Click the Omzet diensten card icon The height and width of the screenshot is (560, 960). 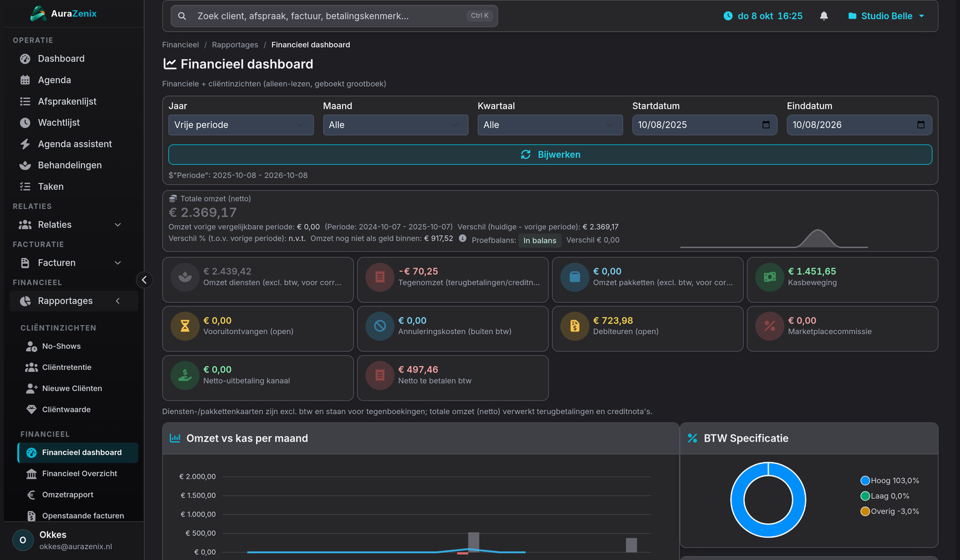(x=185, y=277)
